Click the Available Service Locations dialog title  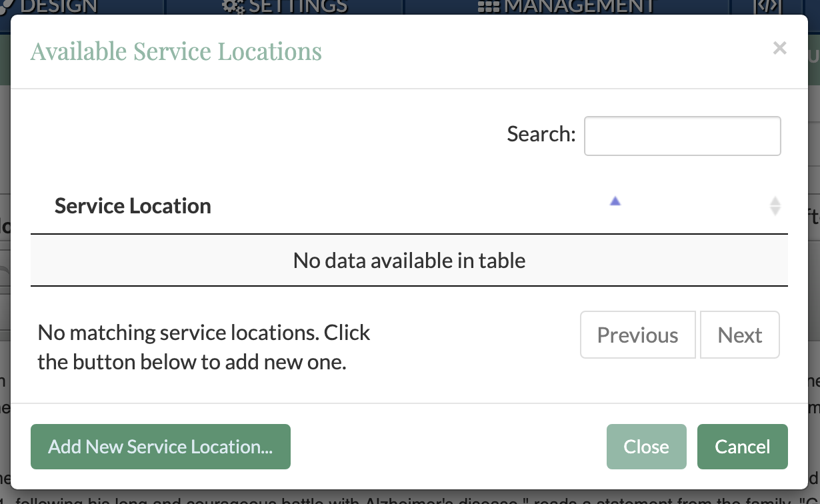pos(176,51)
